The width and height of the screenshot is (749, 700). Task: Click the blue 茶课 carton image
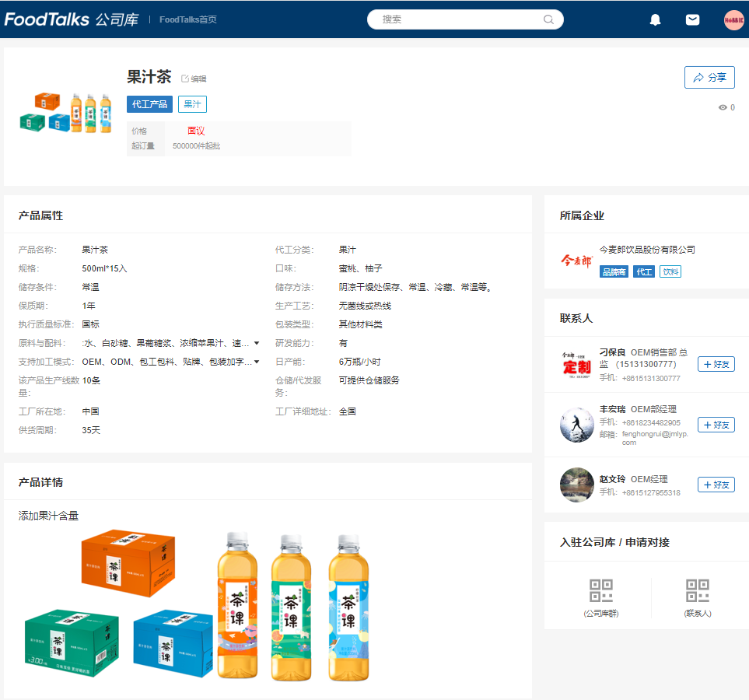[x=173, y=643]
